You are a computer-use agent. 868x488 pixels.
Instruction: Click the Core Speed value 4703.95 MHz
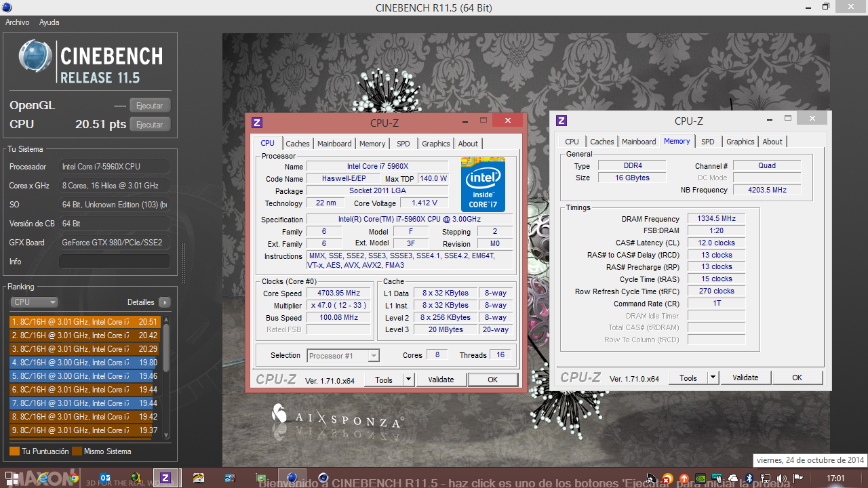tap(339, 293)
